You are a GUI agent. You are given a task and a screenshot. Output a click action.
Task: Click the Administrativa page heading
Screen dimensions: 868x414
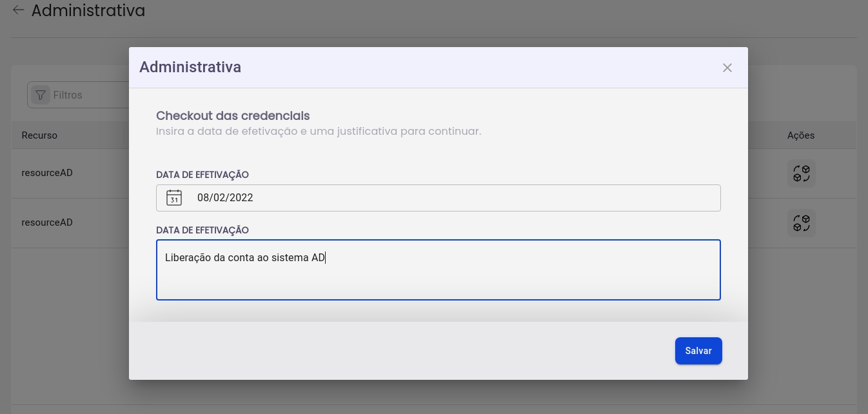click(88, 10)
